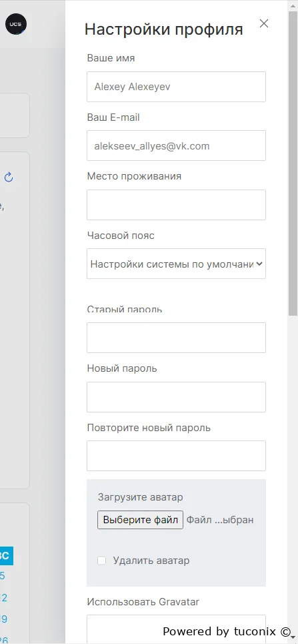This screenshot has height=644, width=298.
Task: Select the Место проживания text field
Action: pyautogui.click(x=176, y=204)
